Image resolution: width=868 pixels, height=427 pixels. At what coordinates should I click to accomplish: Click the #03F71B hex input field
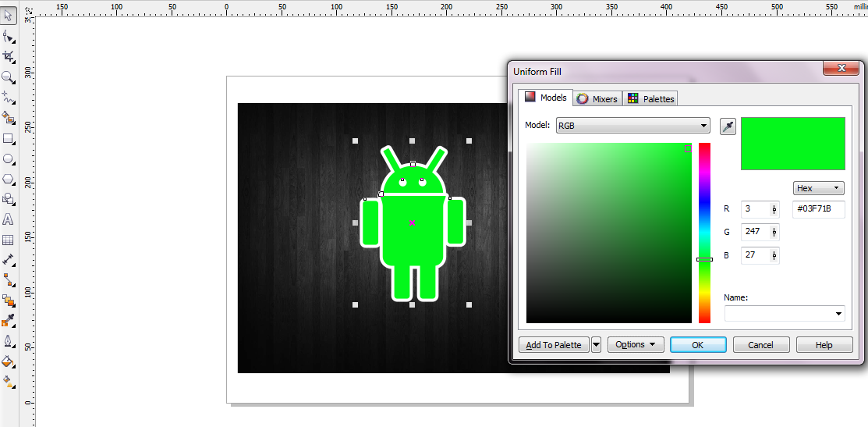click(x=819, y=209)
